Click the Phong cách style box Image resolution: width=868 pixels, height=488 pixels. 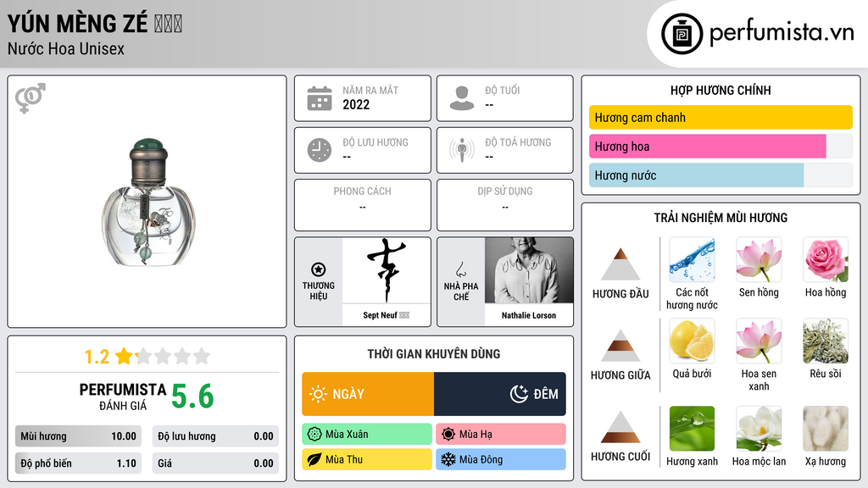(x=363, y=205)
